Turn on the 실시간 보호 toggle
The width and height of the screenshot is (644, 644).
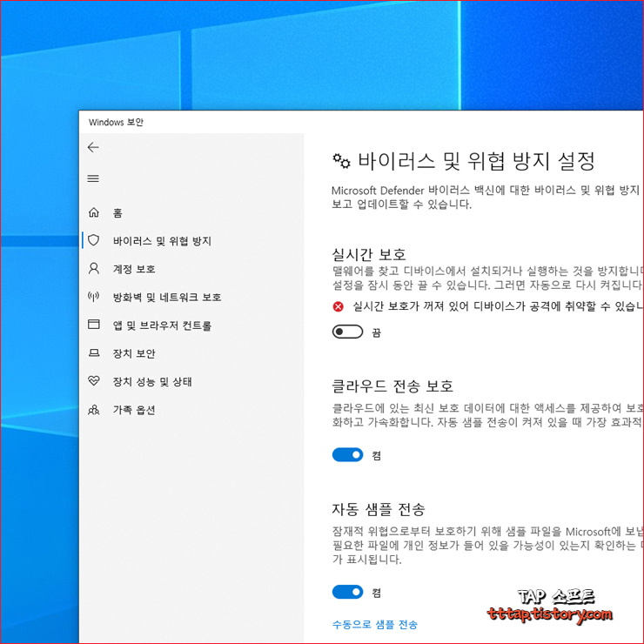point(347,332)
